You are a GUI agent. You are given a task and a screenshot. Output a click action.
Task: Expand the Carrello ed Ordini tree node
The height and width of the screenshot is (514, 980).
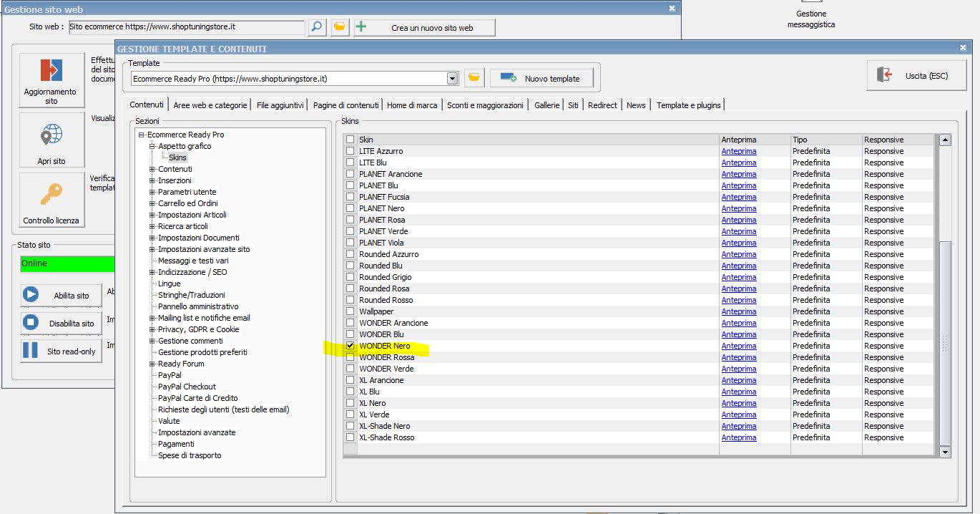coord(152,203)
